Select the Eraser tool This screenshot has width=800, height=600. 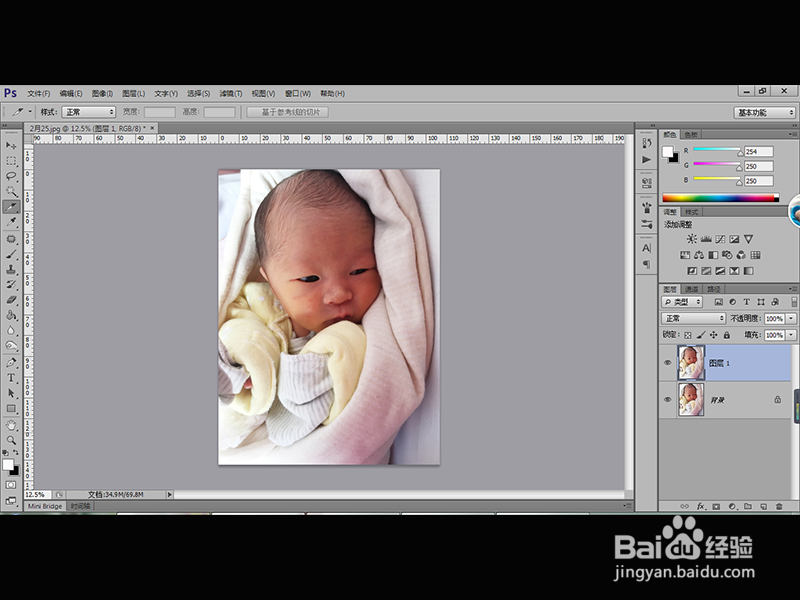(x=11, y=300)
